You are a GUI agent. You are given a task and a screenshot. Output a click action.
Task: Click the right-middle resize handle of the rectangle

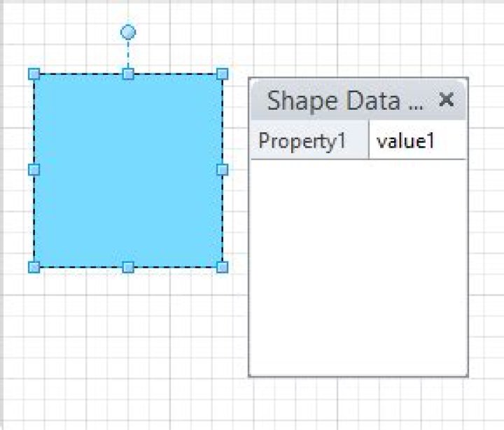coord(223,170)
